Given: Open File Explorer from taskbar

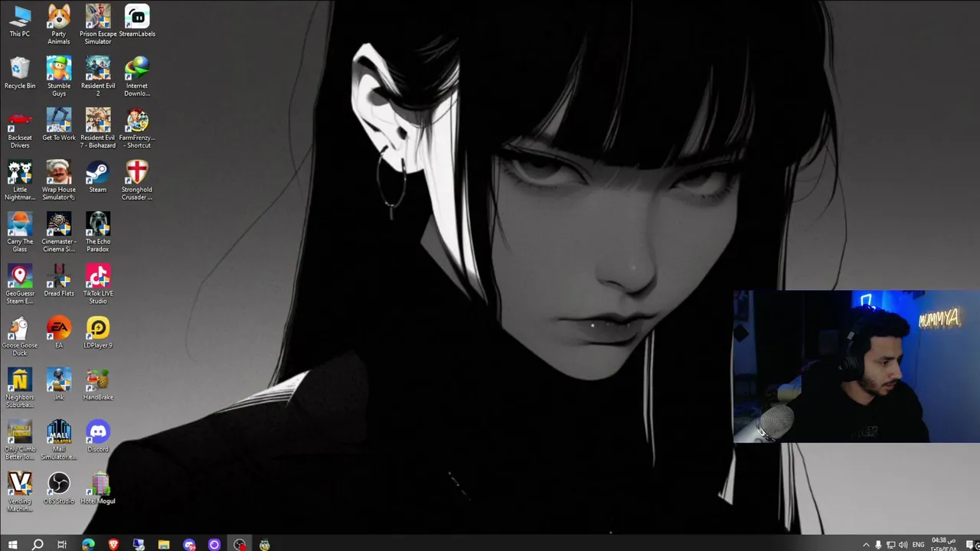Looking at the screenshot, I should pyautogui.click(x=163, y=545).
